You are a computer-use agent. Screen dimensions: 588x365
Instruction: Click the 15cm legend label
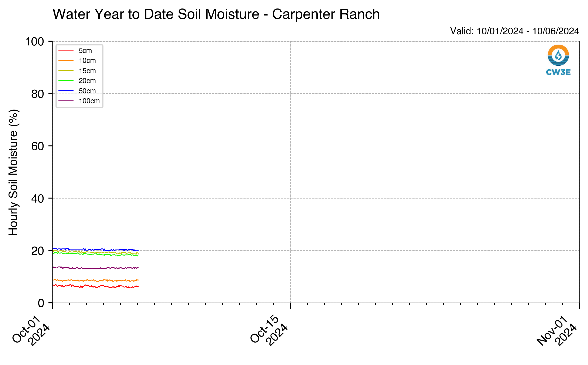coord(87,71)
